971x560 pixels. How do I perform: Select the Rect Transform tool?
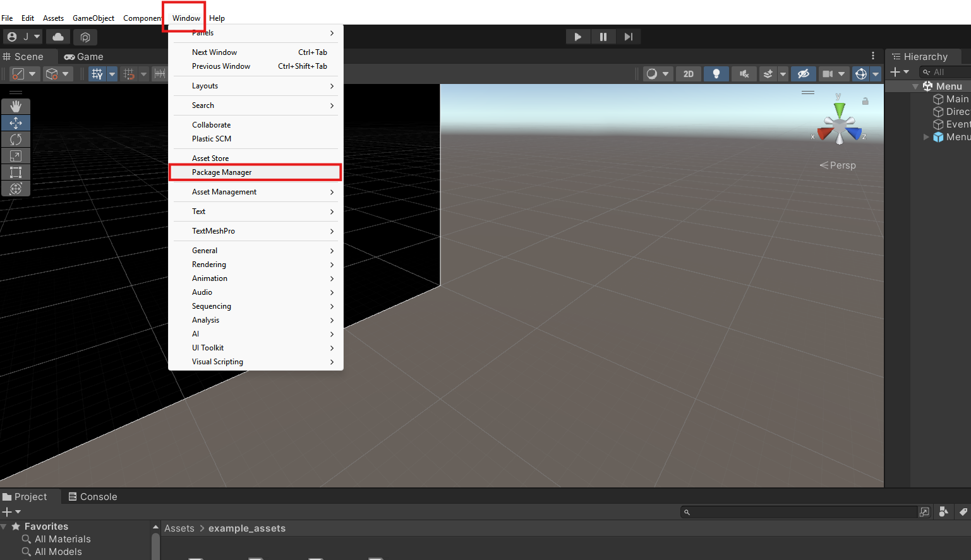pos(16,172)
